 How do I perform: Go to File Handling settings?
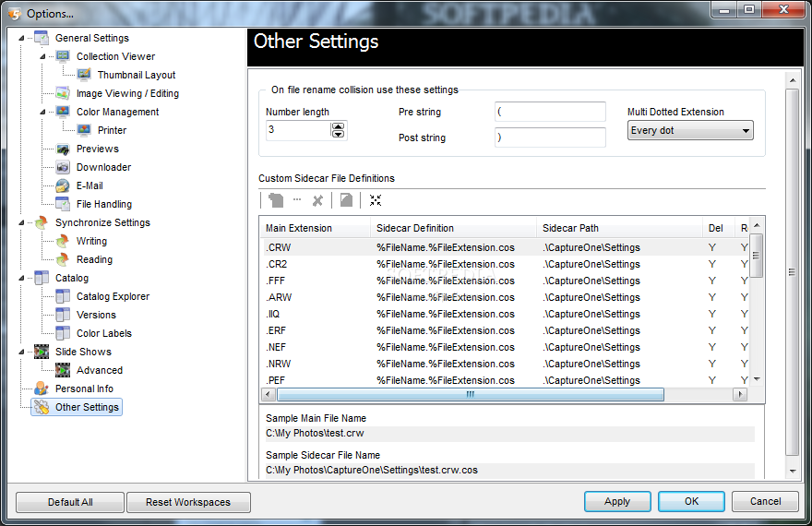[104, 204]
